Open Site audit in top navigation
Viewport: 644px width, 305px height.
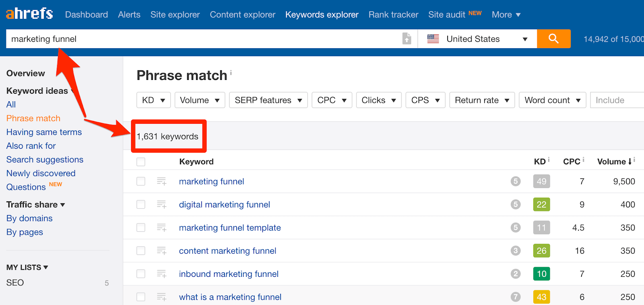[x=447, y=15]
